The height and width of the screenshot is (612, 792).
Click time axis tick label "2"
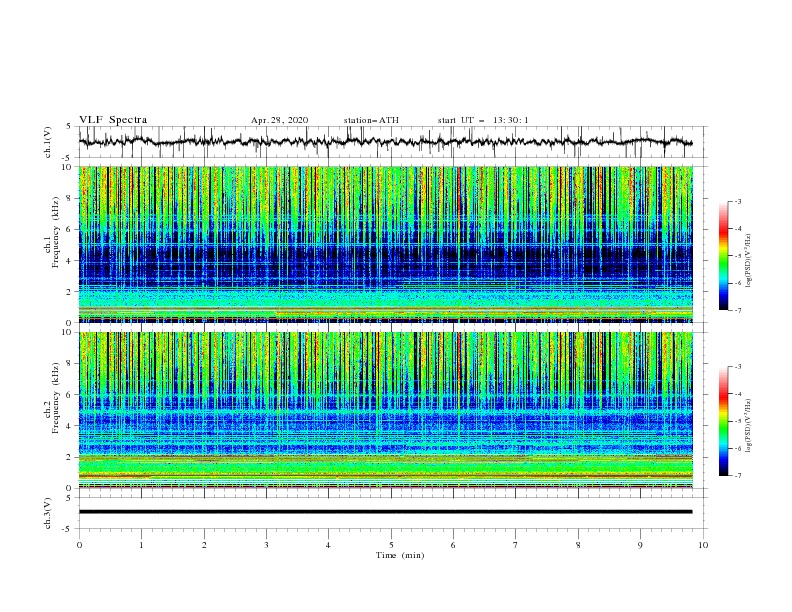coord(204,545)
